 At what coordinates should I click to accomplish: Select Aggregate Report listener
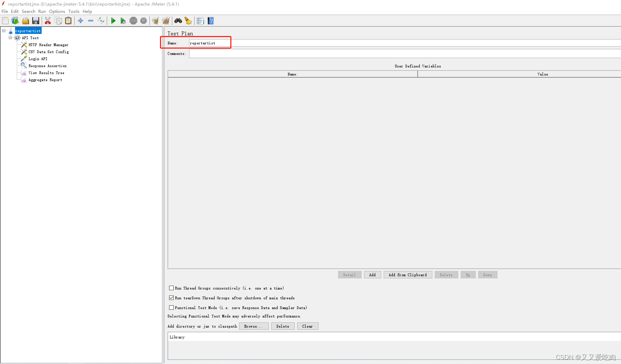point(46,80)
